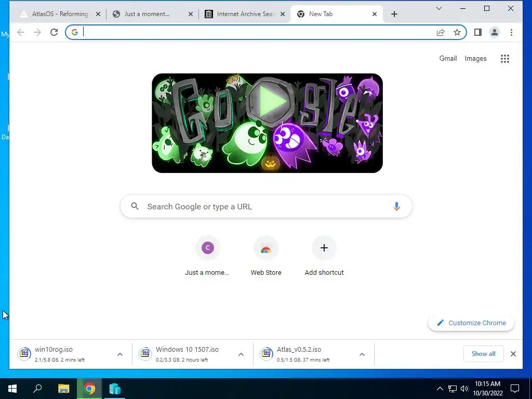Open the volume tray icon
This screenshot has height=399, width=532.
coord(464,389)
